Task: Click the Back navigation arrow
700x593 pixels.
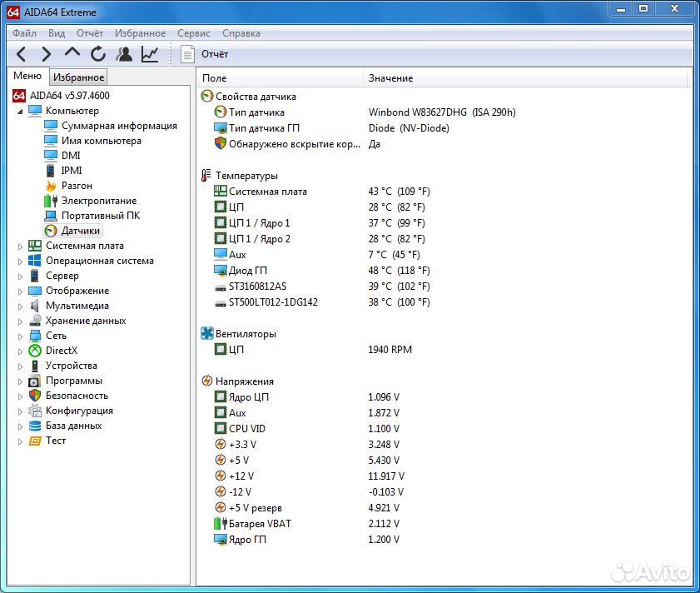Action: pos(22,54)
